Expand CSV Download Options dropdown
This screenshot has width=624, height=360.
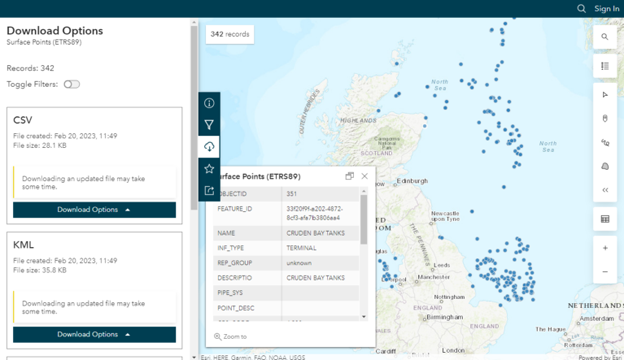94,210
